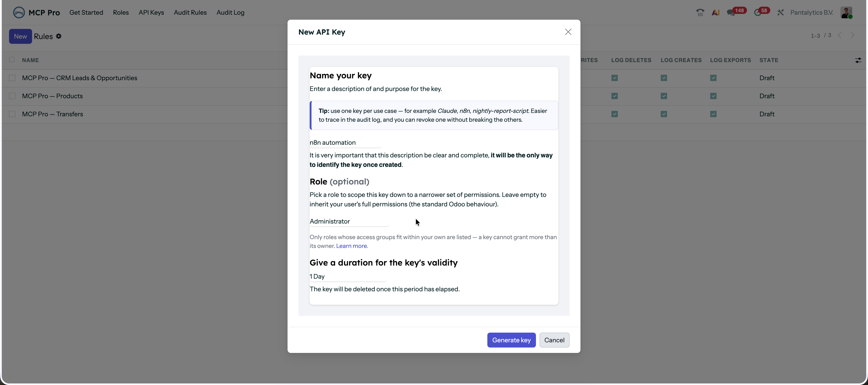Toggle Log Exports for Products row
This screenshot has height=385, width=868.
click(x=713, y=96)
